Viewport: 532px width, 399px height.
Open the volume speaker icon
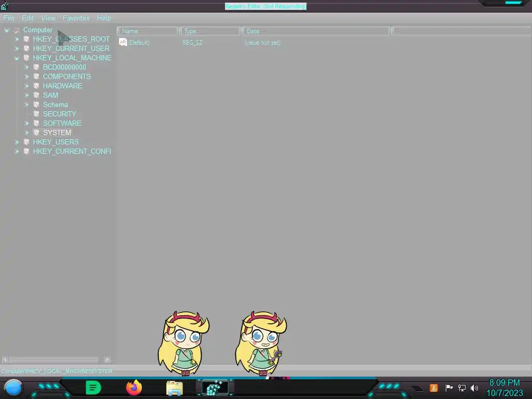pyautogui.click(x=474, y=388)
